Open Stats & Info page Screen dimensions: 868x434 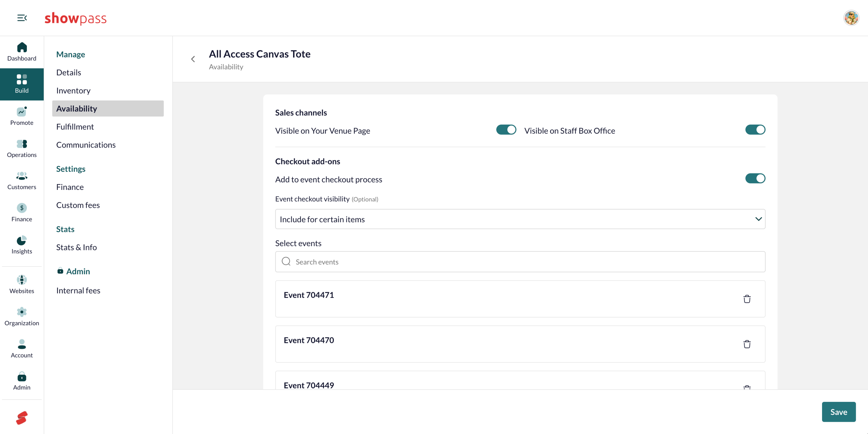pos(76,247)
